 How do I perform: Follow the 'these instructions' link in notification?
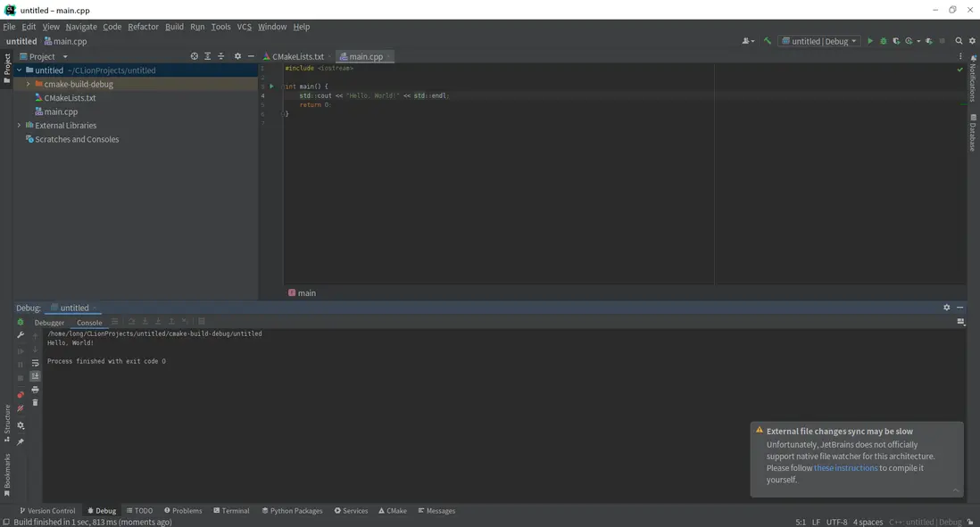pos(845,468)
